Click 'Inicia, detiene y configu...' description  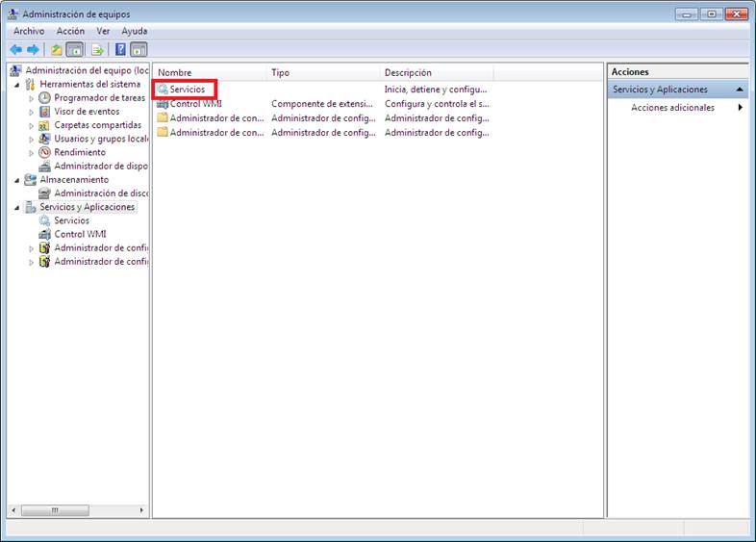coord(436,90)
